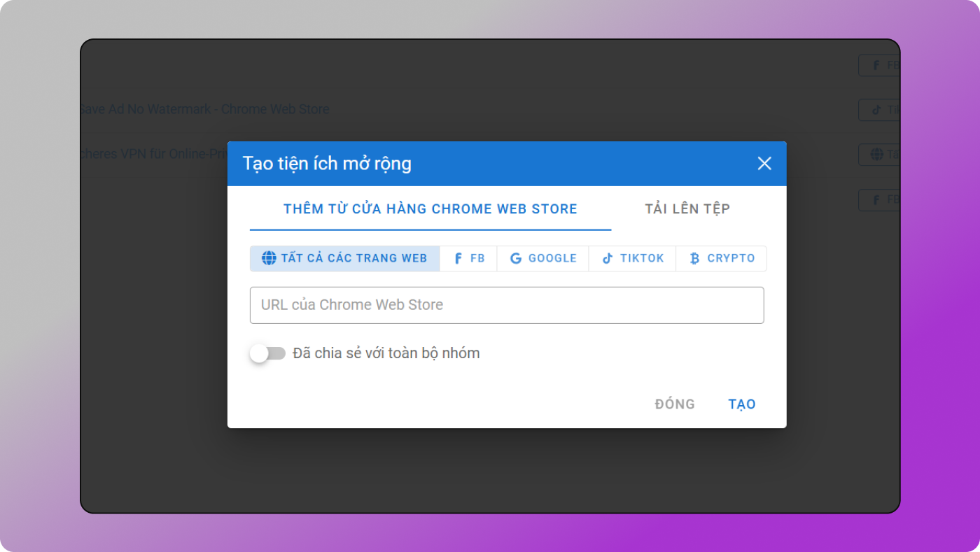Close the dialog with the X icon

click(x=764, y=164)
